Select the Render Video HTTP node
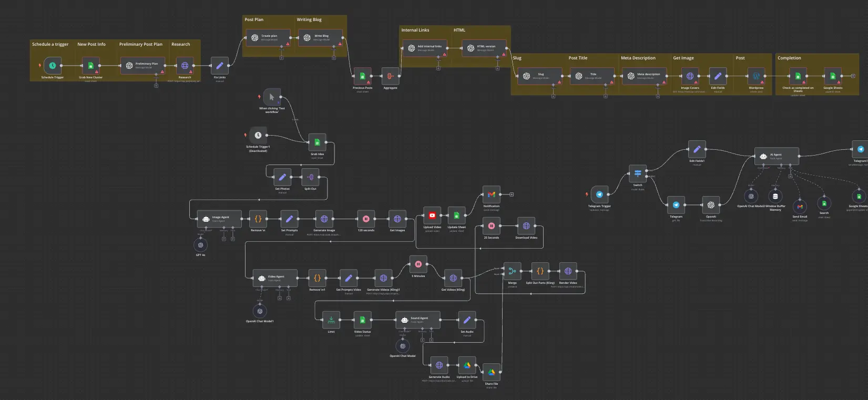 coord(568,271)
